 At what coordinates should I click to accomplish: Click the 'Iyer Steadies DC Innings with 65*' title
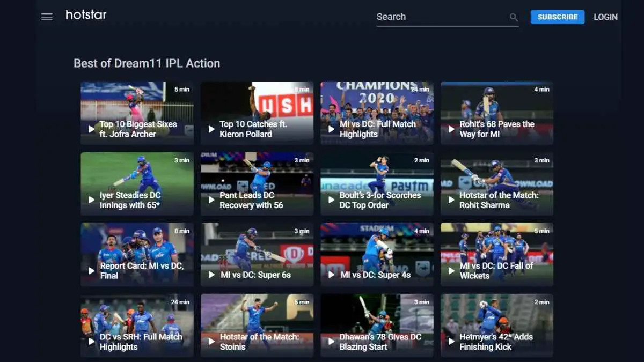click(130, 200)
